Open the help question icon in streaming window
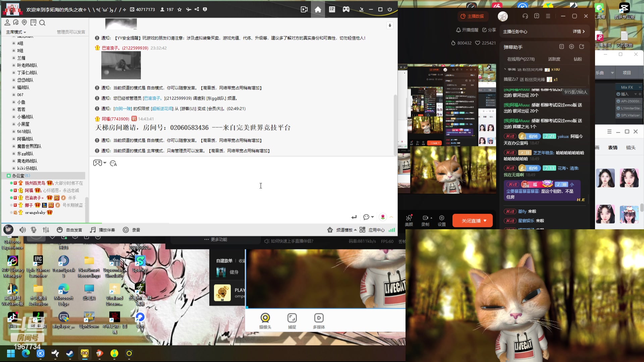 coord(537,16)
